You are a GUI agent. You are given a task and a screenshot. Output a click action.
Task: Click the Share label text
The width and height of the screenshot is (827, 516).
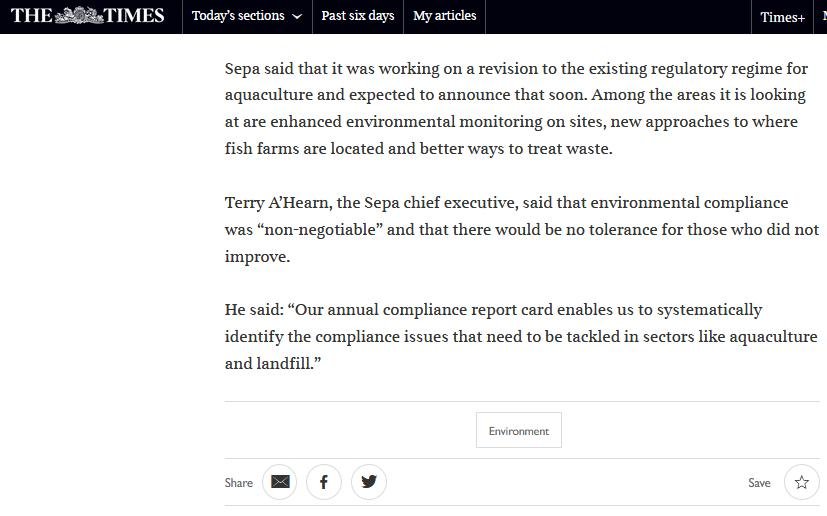tap(239, 483)
